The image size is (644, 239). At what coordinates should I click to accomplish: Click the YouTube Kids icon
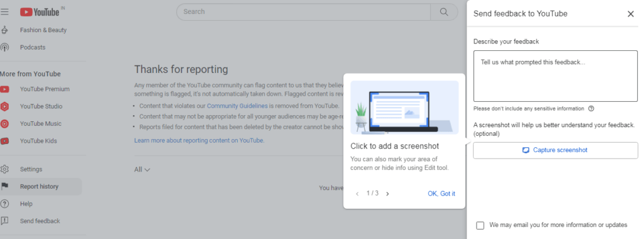[4, 141]
